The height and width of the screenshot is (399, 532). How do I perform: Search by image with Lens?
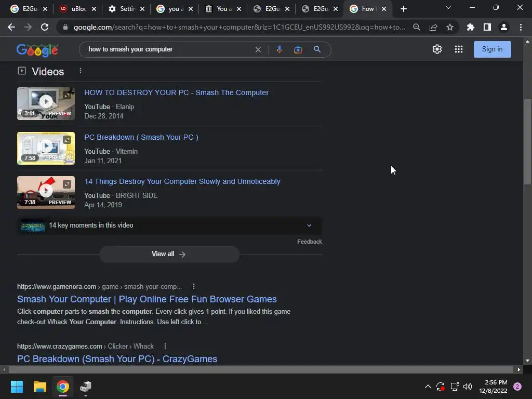pyautogui.click(x=298, y=49)
